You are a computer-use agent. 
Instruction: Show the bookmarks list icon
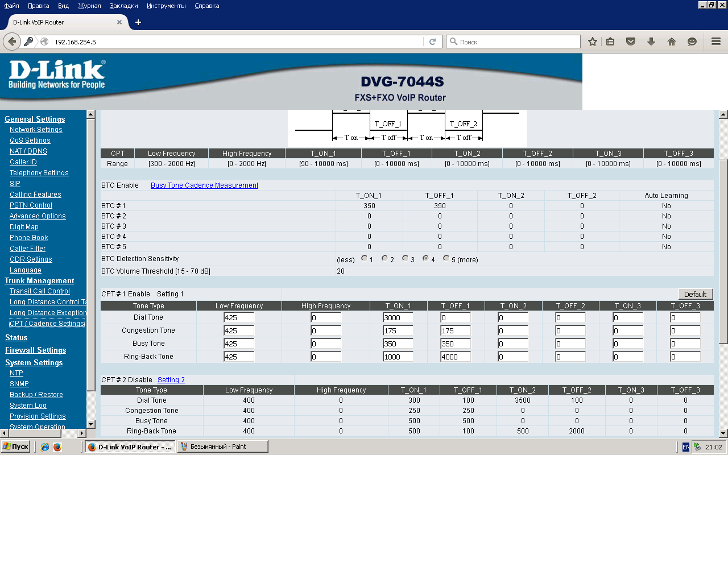point(610,42)
